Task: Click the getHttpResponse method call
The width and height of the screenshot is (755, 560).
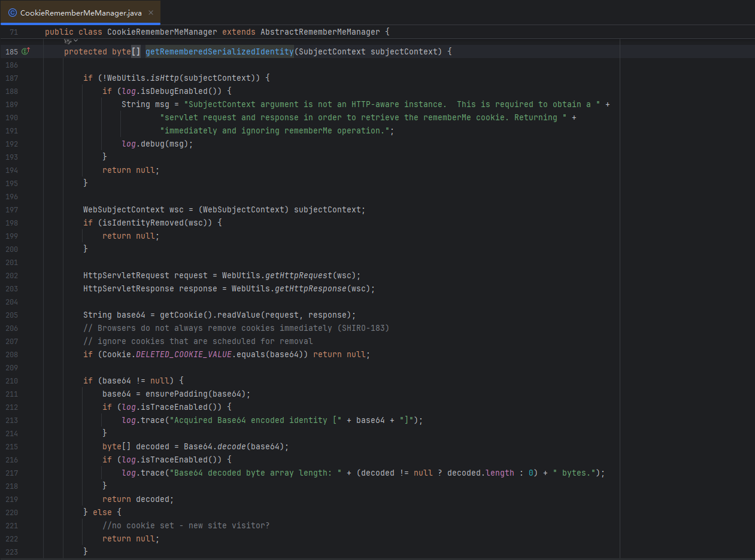Action: point(310,288)
